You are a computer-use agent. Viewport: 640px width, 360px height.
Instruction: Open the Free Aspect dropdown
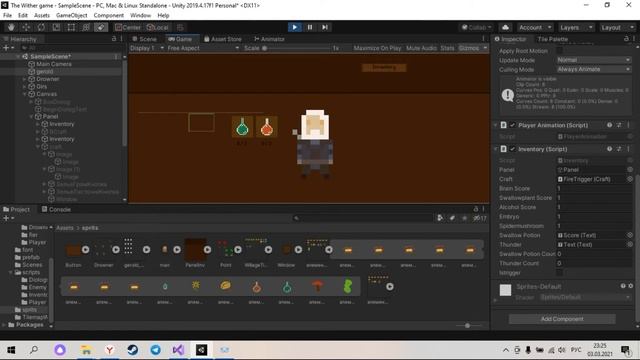point(203,48)
